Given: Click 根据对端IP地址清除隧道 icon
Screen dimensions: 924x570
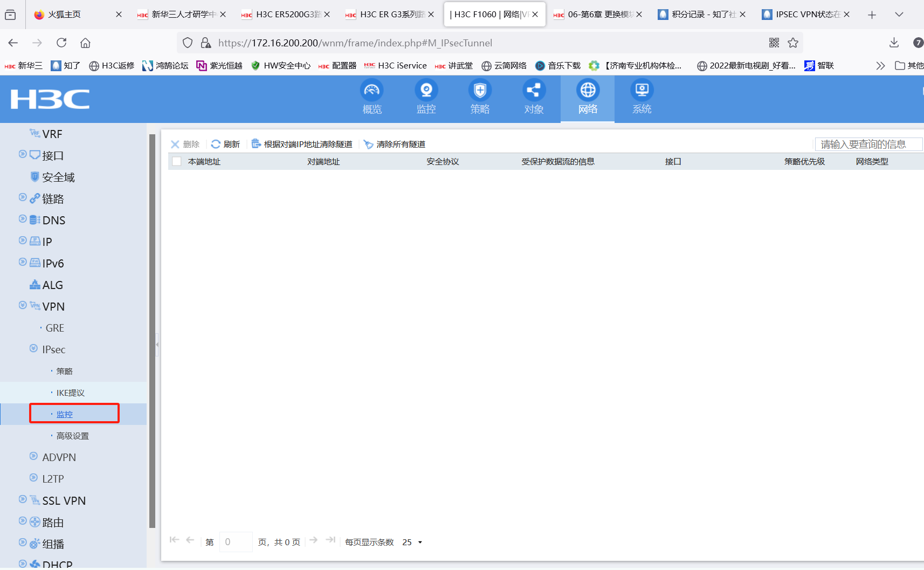Looking at the screenshot, I should tap(256, 144).
